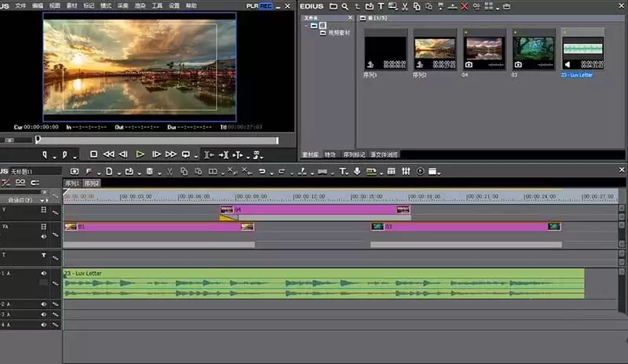
Task: Open the 特效 effects tab
Action: pyautogui.click(x=330, y=155)
